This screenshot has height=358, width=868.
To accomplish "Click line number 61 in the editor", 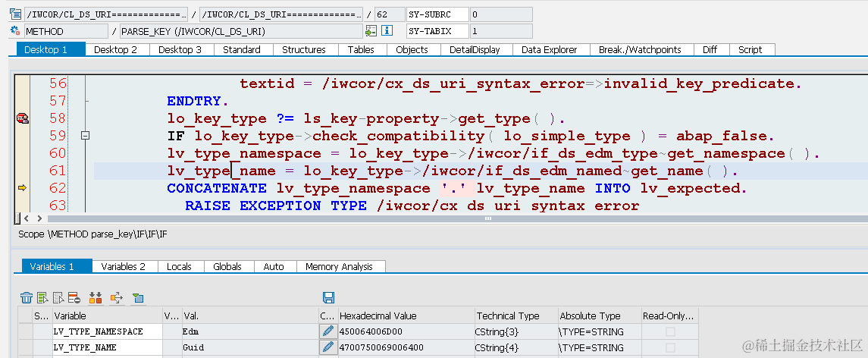I will coord(58,171).
